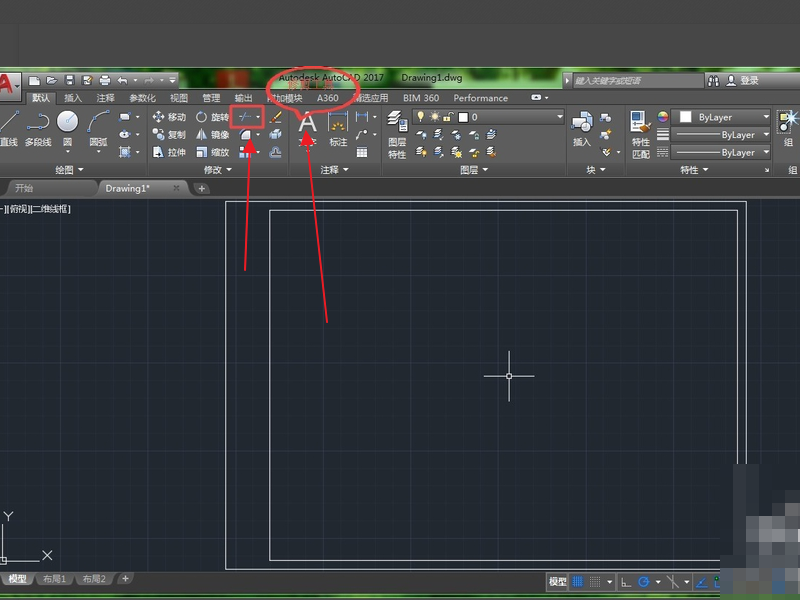This screenshot has width=800, height=600.
Task: Insert a table from annotation panel
Action: 362,152
